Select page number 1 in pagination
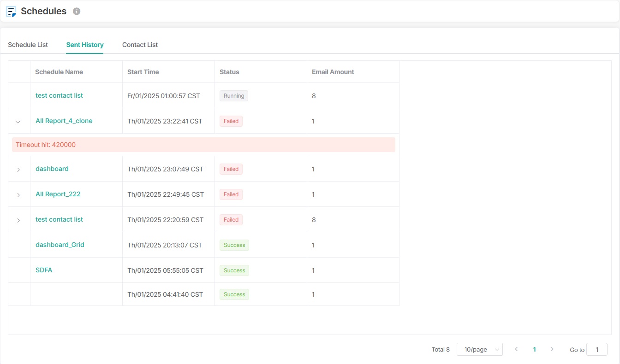 [x=534, y=350]
